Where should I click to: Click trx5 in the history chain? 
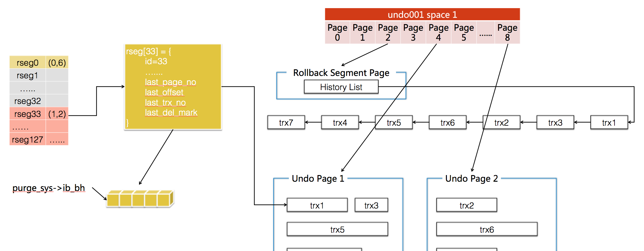click(394, 122)
